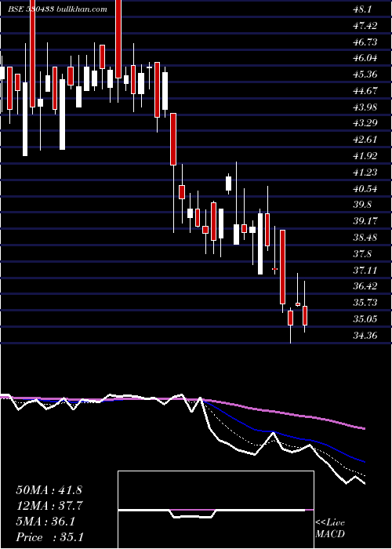392x549 pixels.
Task: Click the <<Live MACD label
Action: (330, 529)
